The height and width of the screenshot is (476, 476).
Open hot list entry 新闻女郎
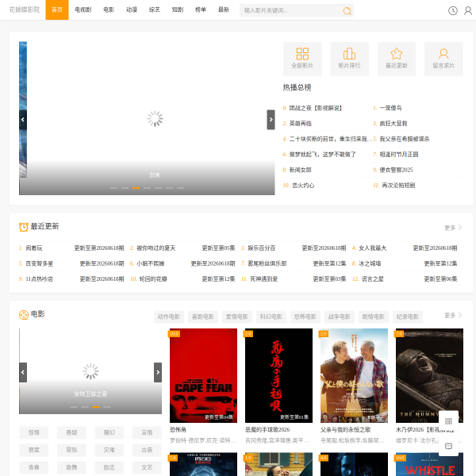point(300,170)
